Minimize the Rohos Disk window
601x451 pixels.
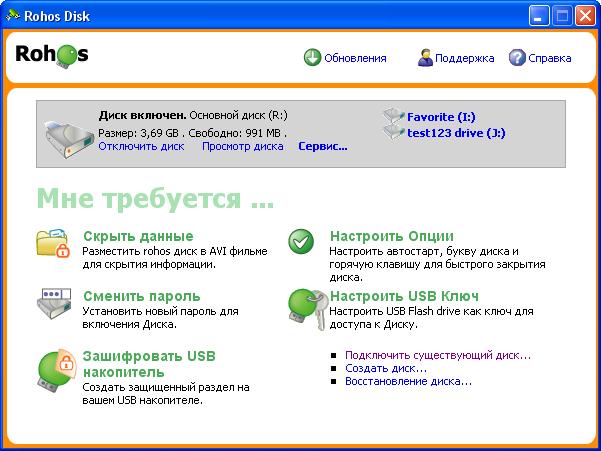pos(539,16)
